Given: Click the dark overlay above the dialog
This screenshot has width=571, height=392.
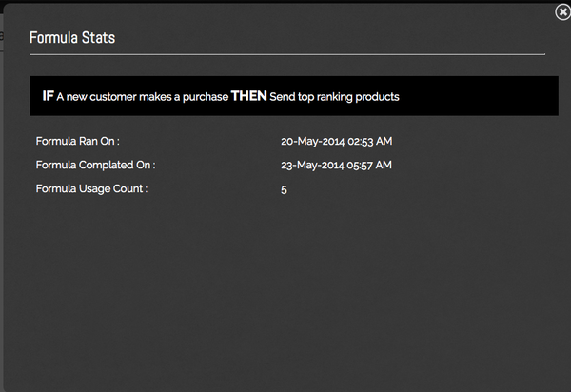Looking at the screenshot, I should point(285,2).
